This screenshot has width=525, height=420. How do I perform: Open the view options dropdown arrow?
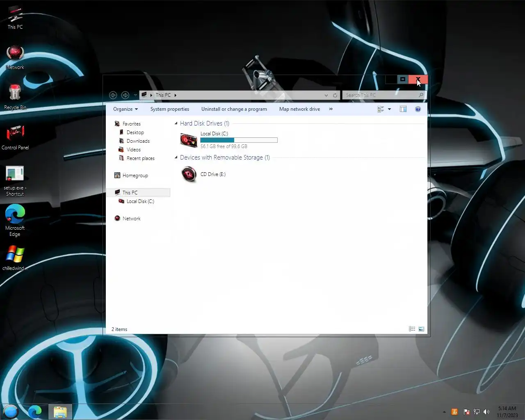[x=390, y=109]
